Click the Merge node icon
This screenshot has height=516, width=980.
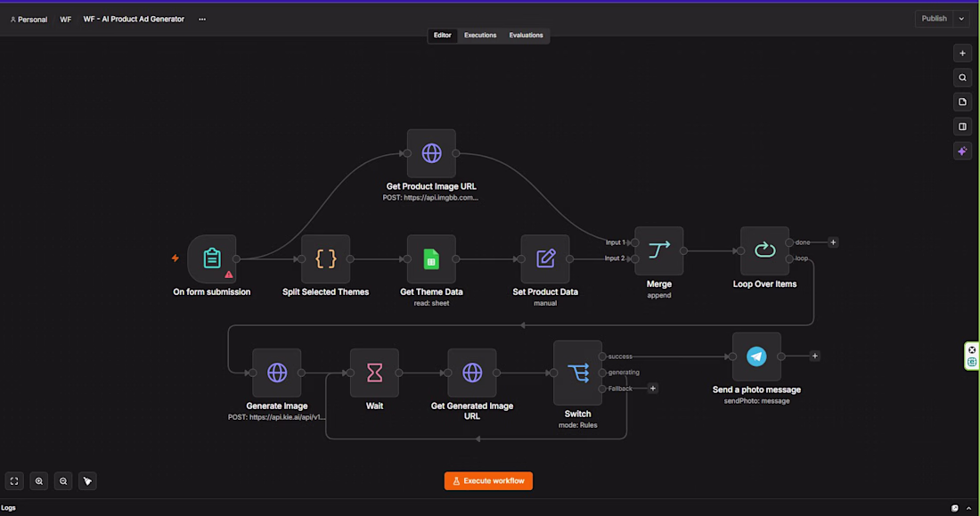coord(658,250)
